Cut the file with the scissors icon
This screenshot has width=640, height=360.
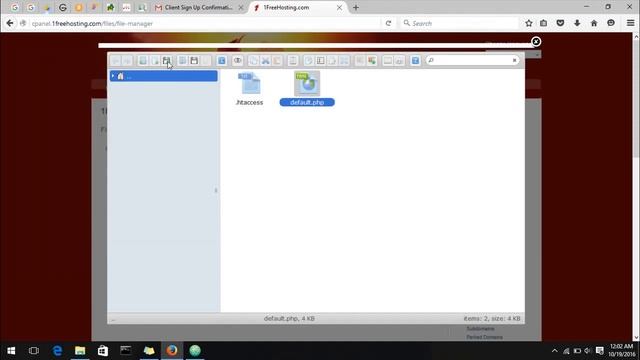[265, 61]
